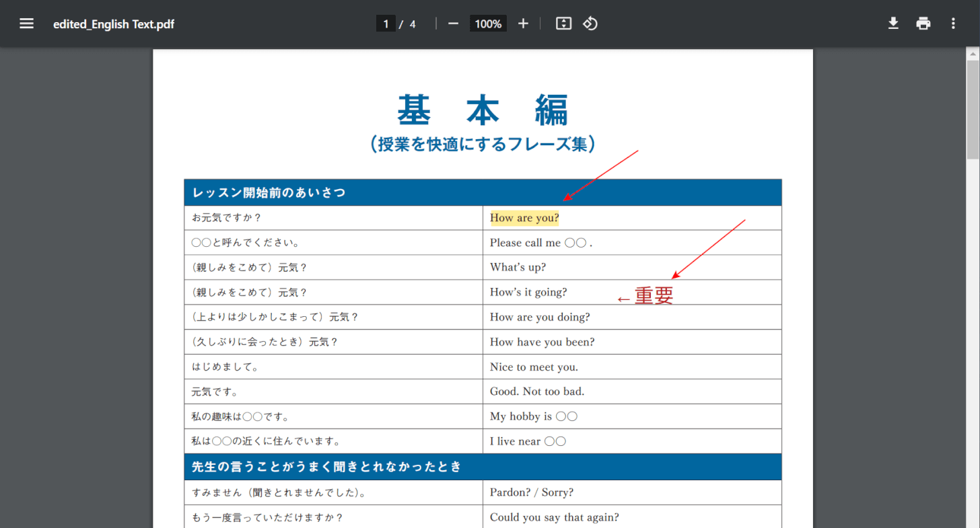Click the cell '私の趣味は○○です。'
The width and height of the screenshot is (980, 528).
[x=333, y=416]
